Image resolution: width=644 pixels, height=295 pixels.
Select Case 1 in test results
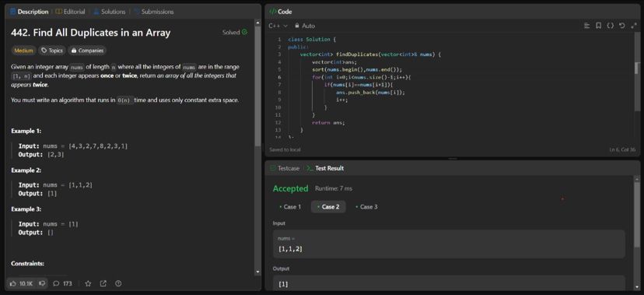[x=290, y=207]
